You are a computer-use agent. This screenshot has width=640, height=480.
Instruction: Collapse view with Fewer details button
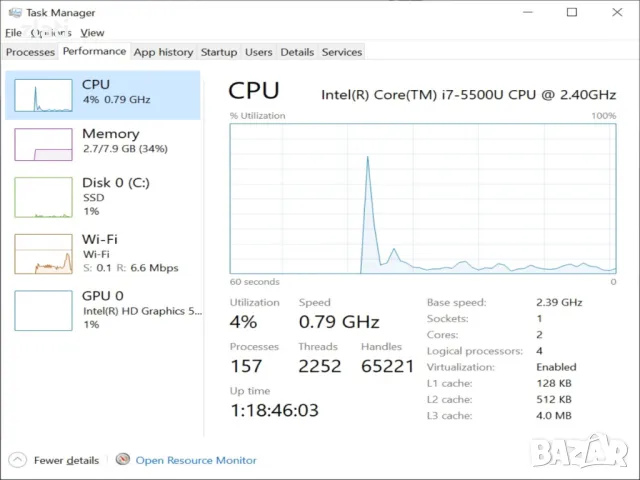66,460
